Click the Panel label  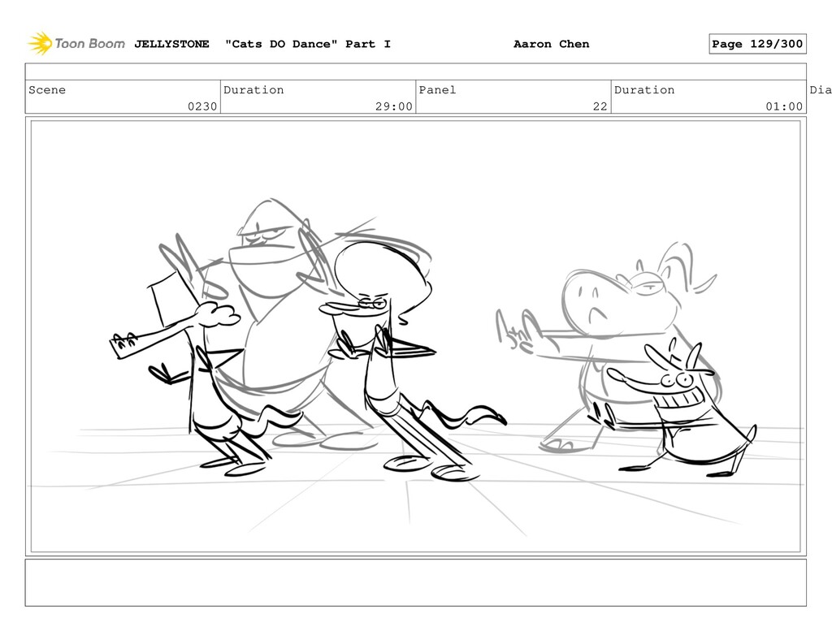click(x=437, y=89)
